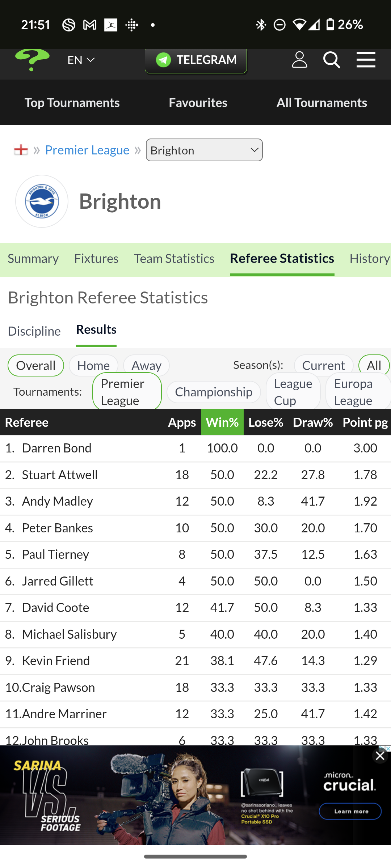
Task: Tap the green question mark site logo
Action: 32,60
